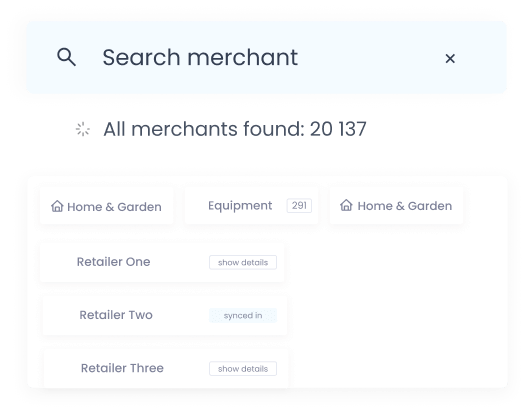Click the magnifying glass search icon
This screenshot has width=526, height=410.
pos(66,57)
